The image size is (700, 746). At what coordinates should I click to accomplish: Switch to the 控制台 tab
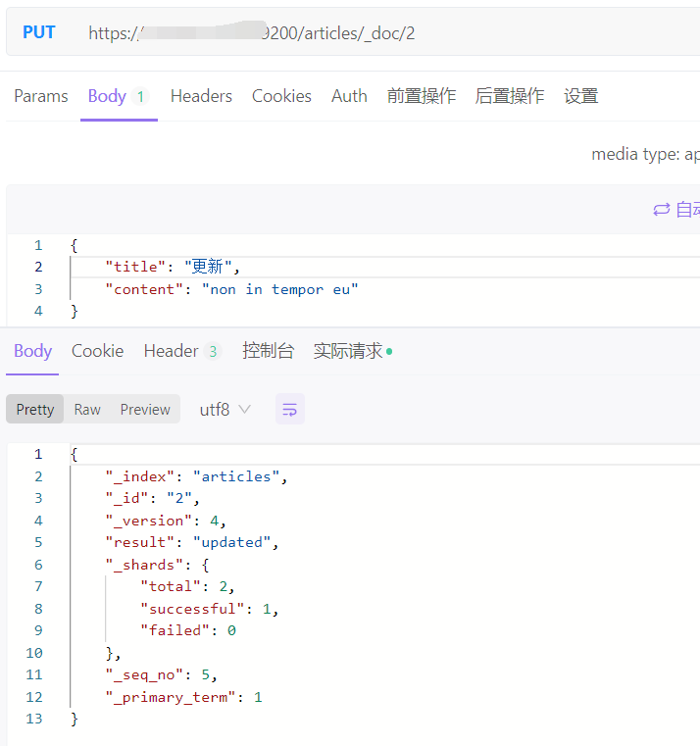point(268,351)
